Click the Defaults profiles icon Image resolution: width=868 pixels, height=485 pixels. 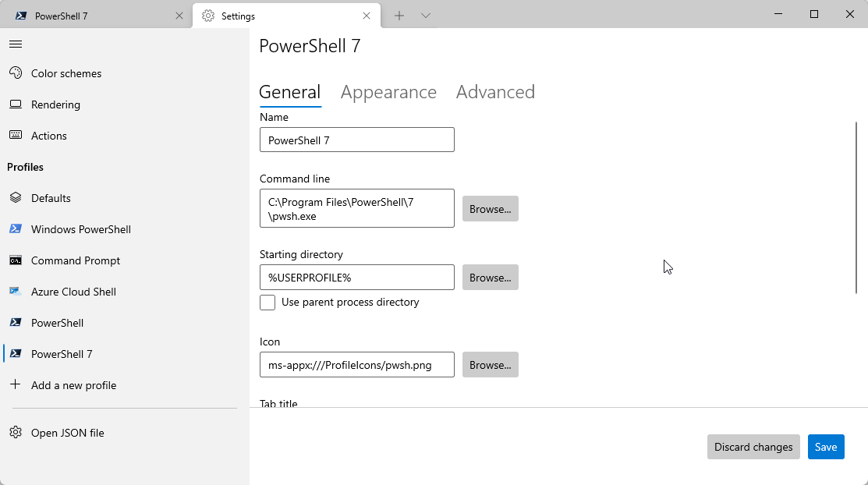pyautogui.click(x=16, y=197)
